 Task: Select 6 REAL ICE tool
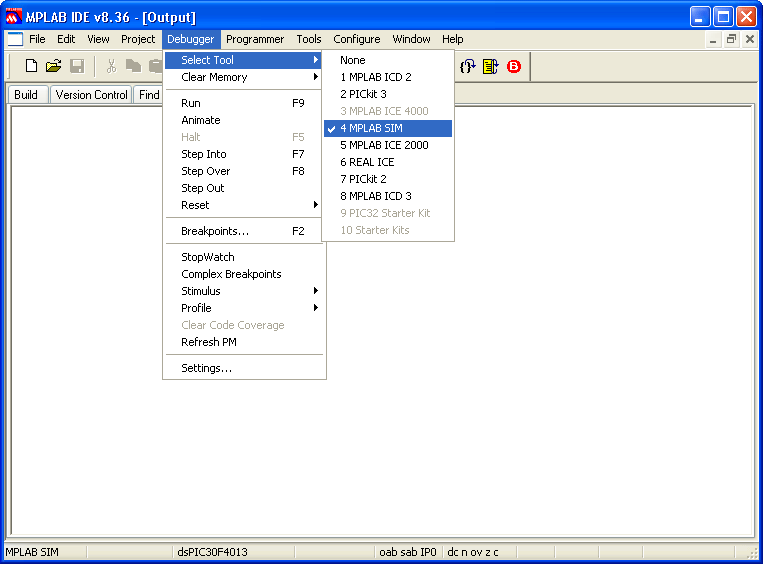coord(388,163)
